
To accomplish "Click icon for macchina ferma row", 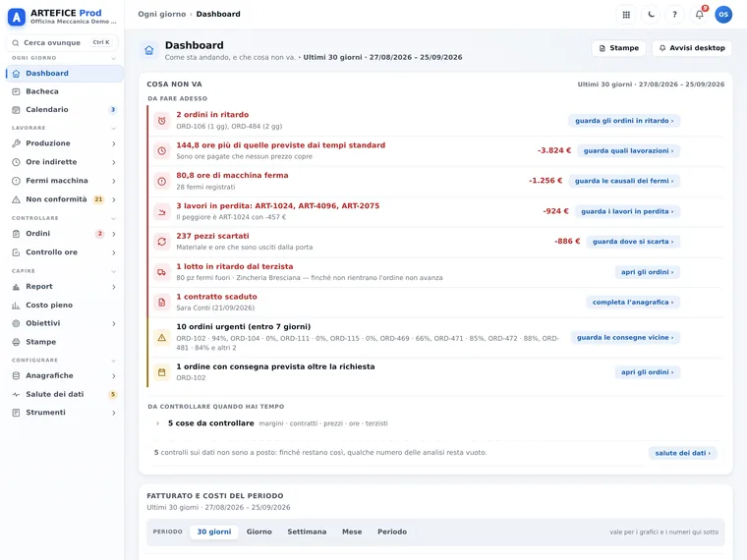I will [162, 181].
